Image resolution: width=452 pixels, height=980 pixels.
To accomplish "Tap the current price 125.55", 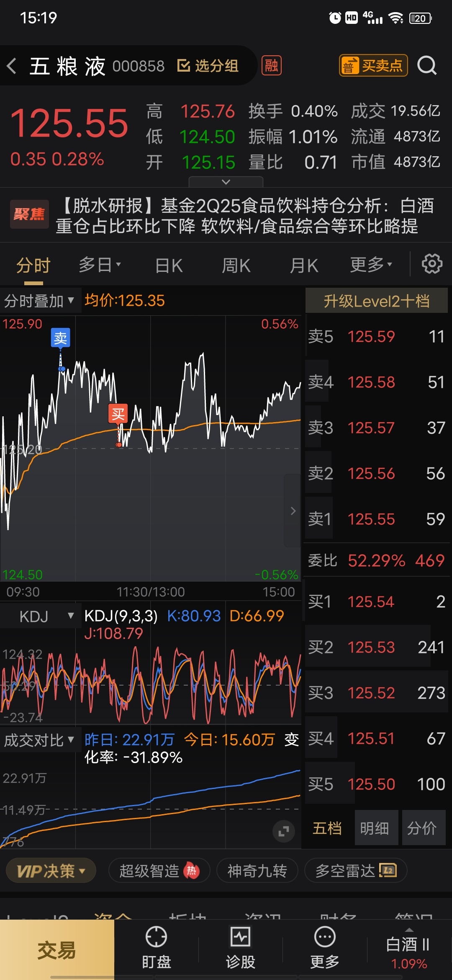I will [69, 123].
